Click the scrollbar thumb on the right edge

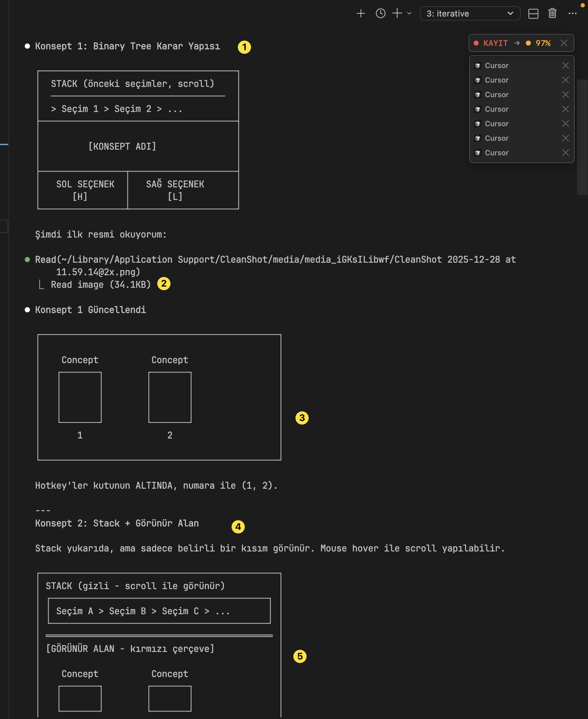pyautogui.click(x=582, y=137)
